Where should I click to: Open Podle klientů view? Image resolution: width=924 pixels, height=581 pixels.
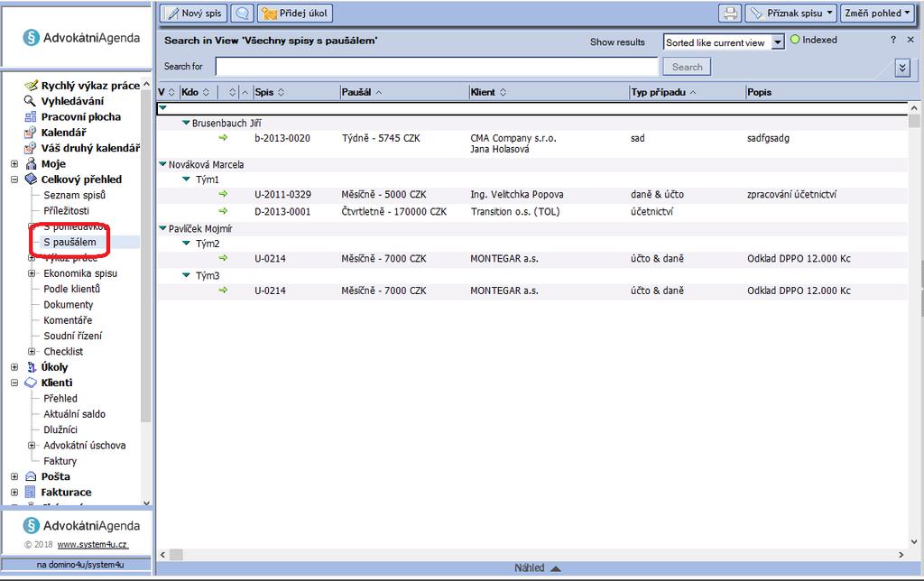[71, 289]
